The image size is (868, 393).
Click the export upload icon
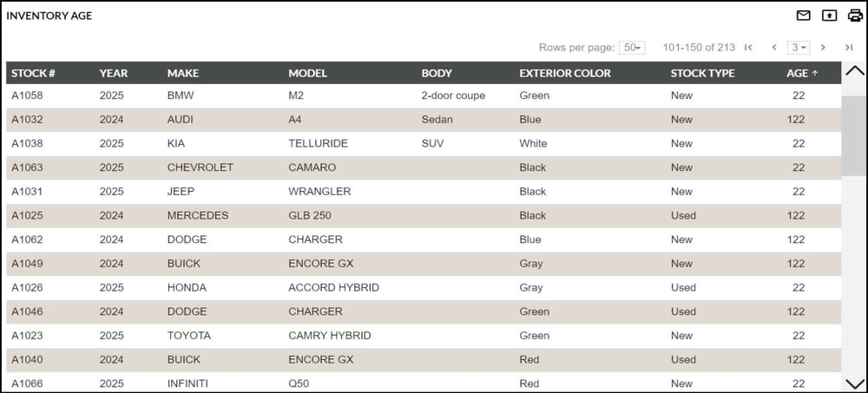[829, 16]
